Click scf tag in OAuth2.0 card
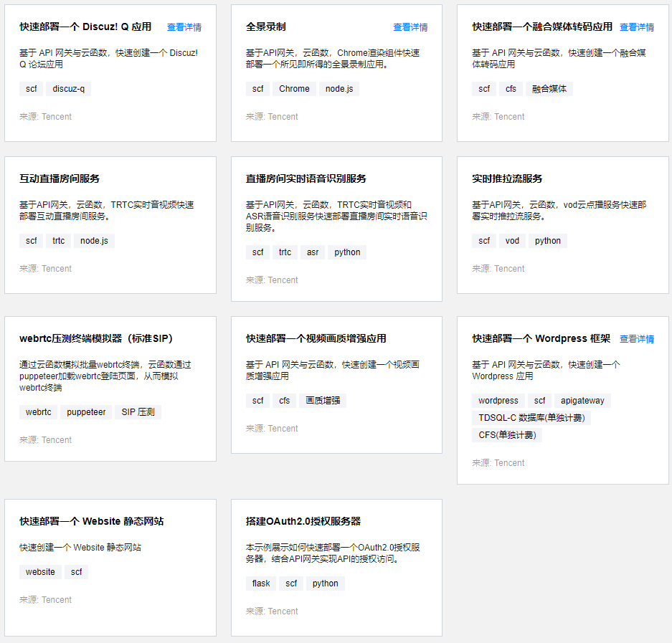This screenshot has width=672, height=643. 291,584
